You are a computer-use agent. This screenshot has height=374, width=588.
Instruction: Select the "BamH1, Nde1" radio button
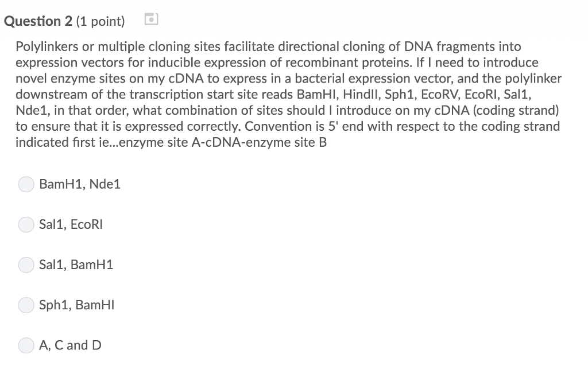26,184
